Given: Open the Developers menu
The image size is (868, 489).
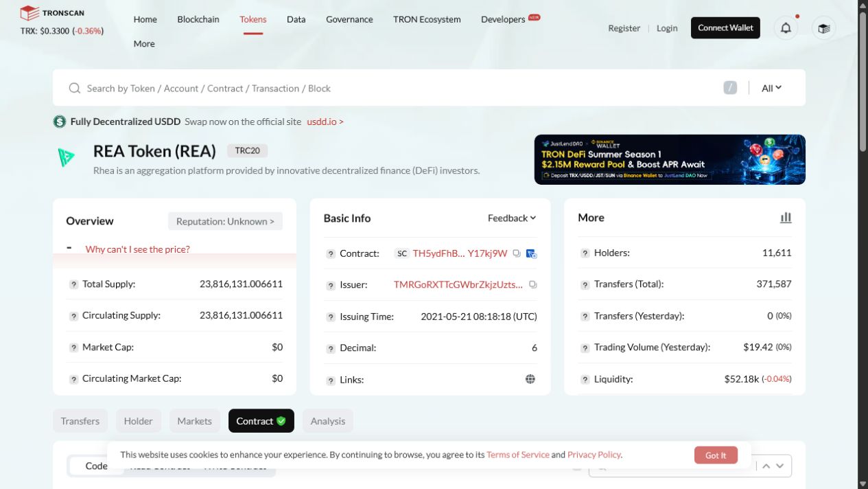Looking at the screenshot, I should (x=503, y=19).
